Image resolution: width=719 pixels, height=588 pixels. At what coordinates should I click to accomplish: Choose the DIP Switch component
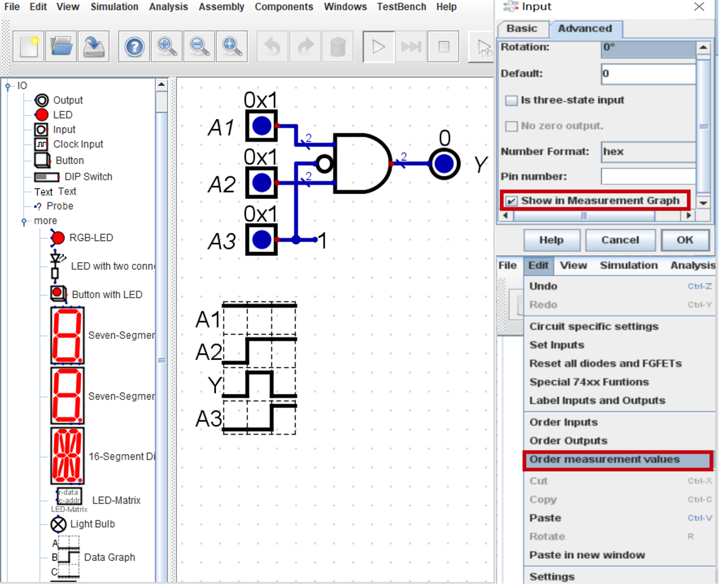[74, 177]
